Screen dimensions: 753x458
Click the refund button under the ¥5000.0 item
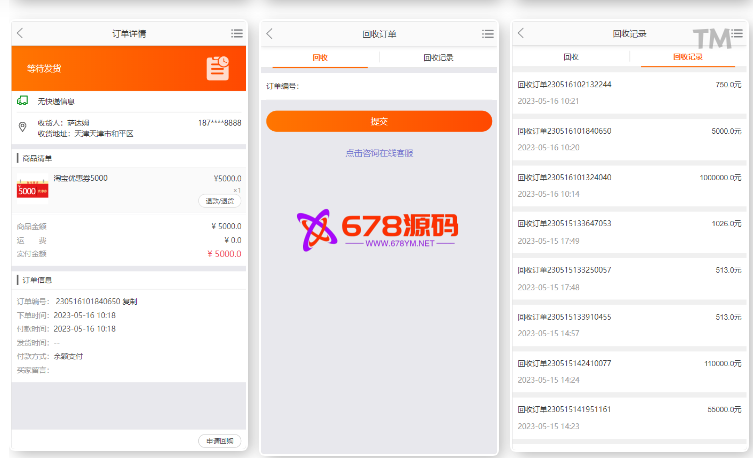219,201
